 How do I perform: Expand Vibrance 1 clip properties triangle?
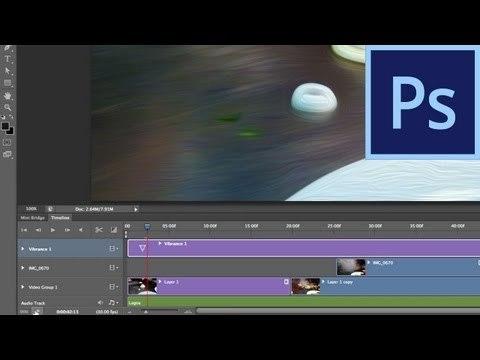(x=160, y=244)
